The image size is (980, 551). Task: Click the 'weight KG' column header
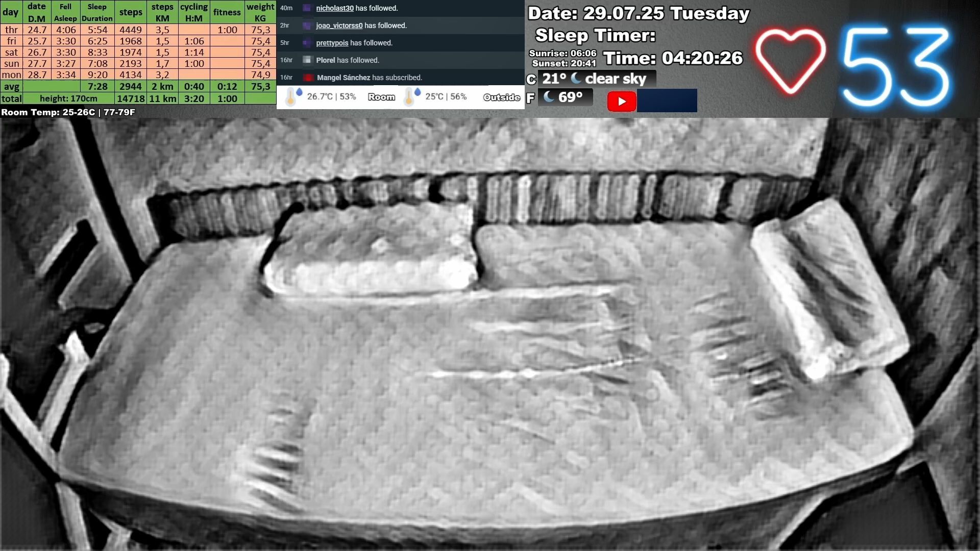260,12
